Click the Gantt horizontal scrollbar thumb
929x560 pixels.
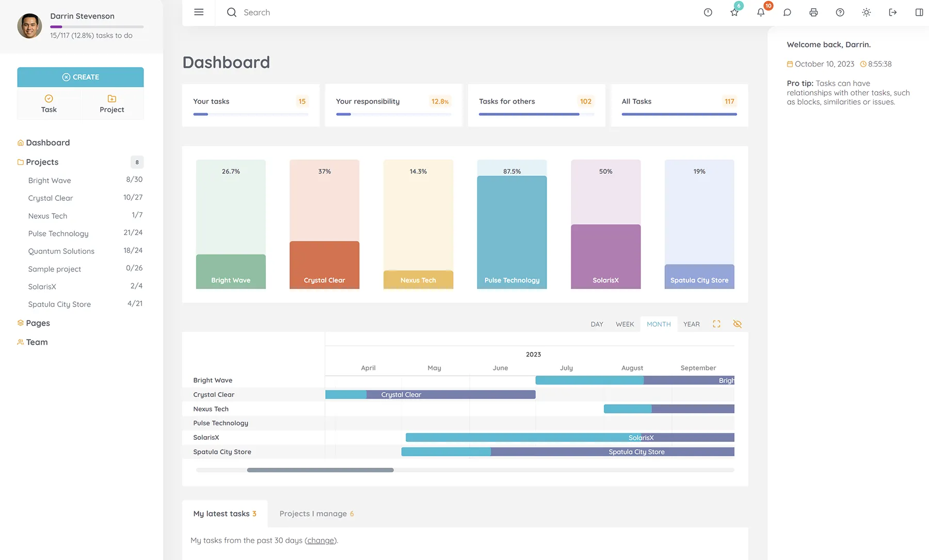[x=320, y=470]
